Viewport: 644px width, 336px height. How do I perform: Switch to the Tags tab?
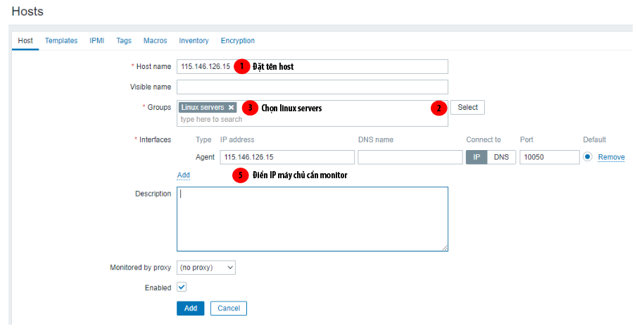point(124,41)
